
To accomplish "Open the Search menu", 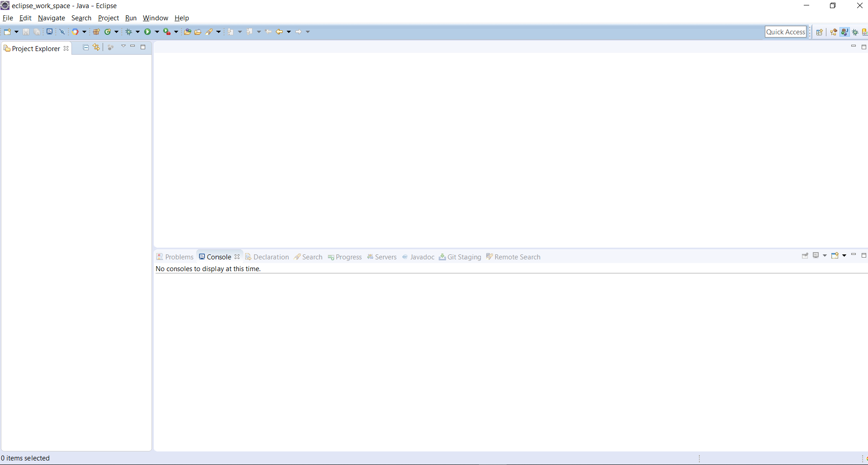I will click(81, 18).
